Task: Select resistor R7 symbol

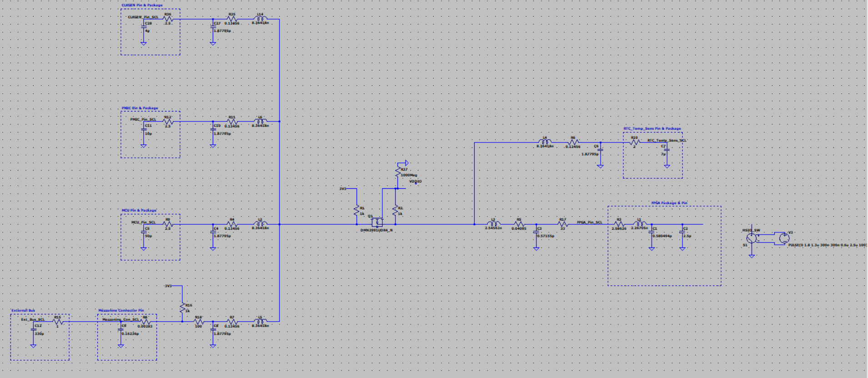Action: (x=232, y=322)
